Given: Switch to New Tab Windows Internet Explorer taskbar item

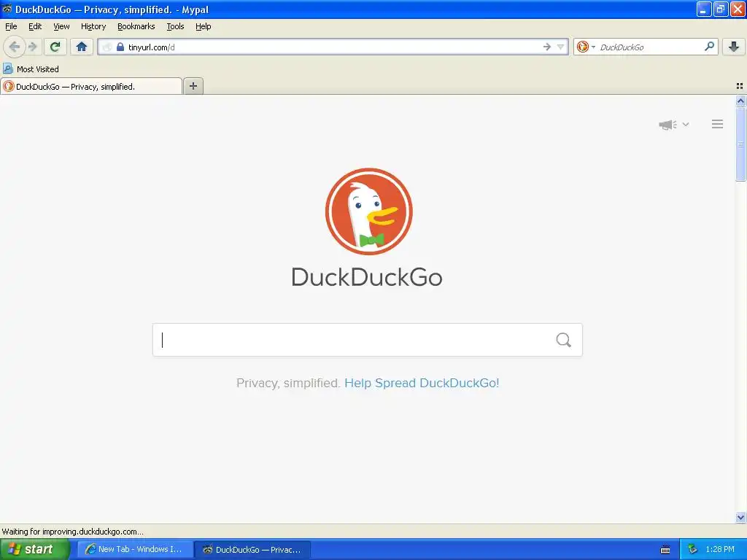Looking at the screenshot, I should (x=135, y=550).
